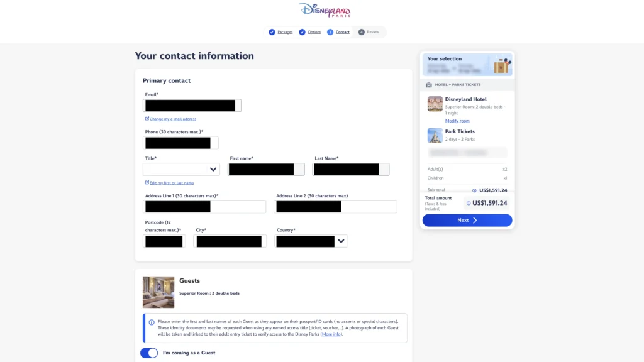The width and height of the screenshot is (644, 362).
Task: Open the Modify room link
Action: click(x=457, y=121)
